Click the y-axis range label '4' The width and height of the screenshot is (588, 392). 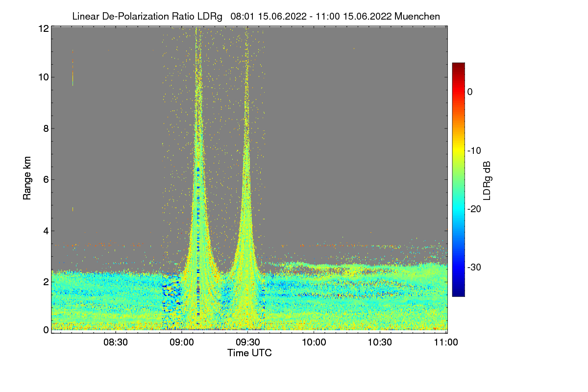click(x=46, y=231)
